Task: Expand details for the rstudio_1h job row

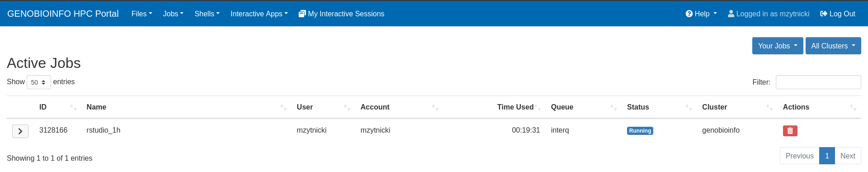Action: (x=20, y=131)
